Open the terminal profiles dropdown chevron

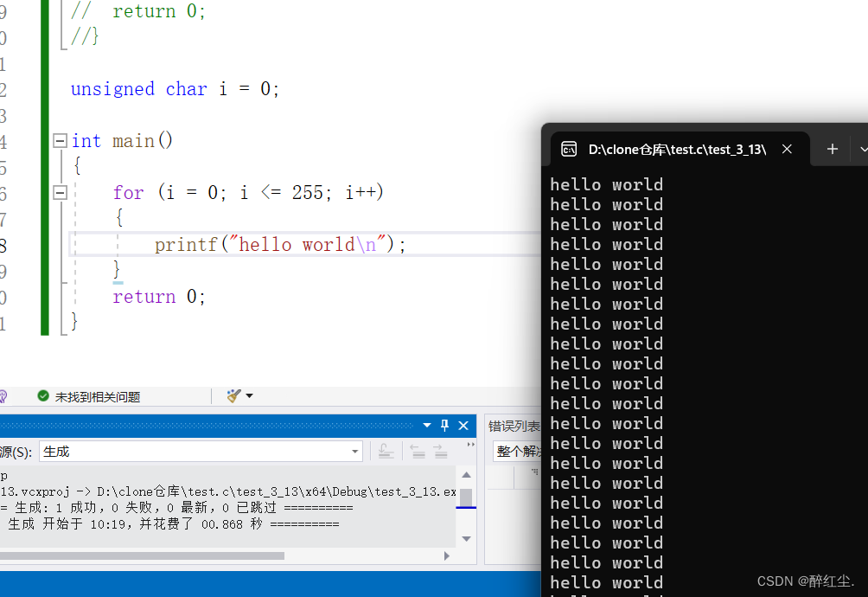coord(863,150)
